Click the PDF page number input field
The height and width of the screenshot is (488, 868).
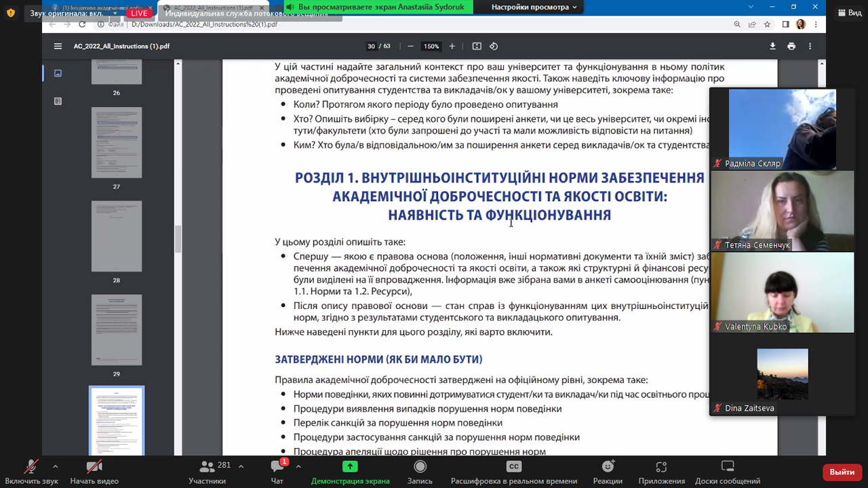(x=371, y=46)
